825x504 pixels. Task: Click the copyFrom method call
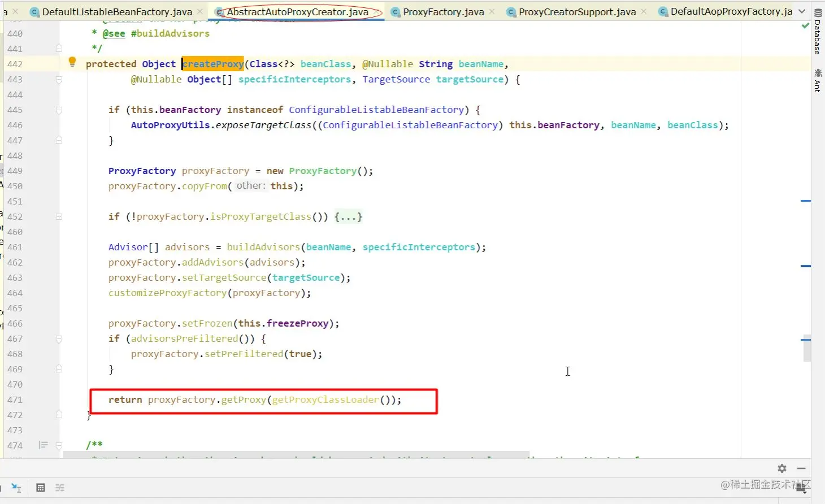[x=205, y=186]
